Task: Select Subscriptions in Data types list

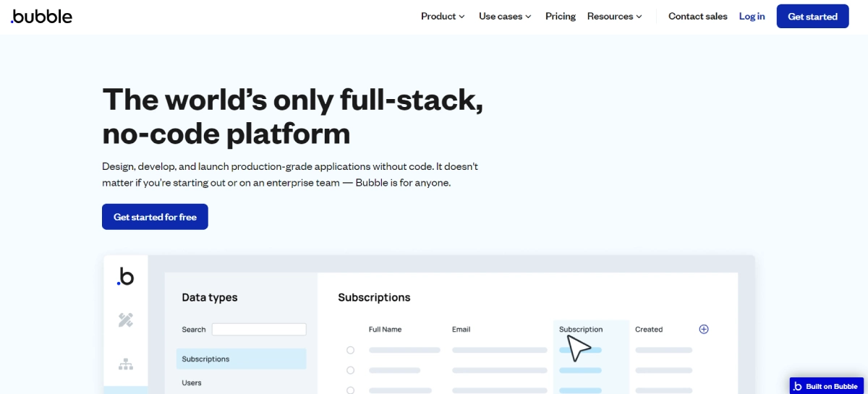Action: click(x=241, y=359)
